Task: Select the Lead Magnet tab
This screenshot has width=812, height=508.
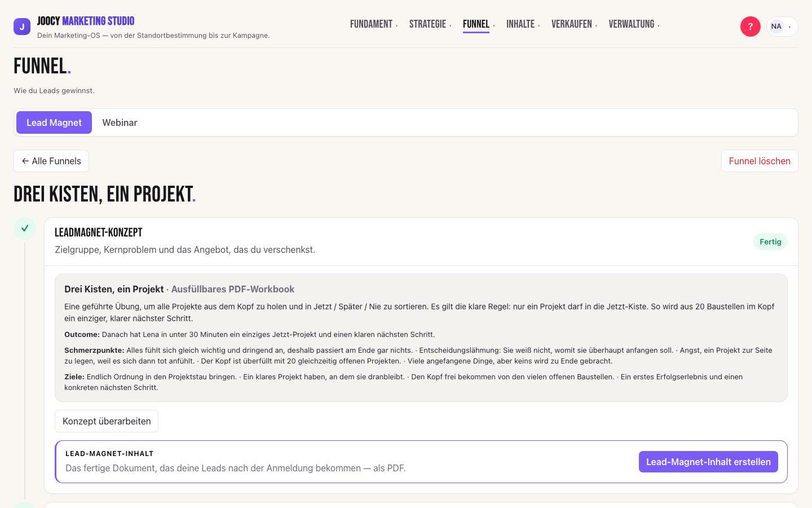Action: pos(54,122)
